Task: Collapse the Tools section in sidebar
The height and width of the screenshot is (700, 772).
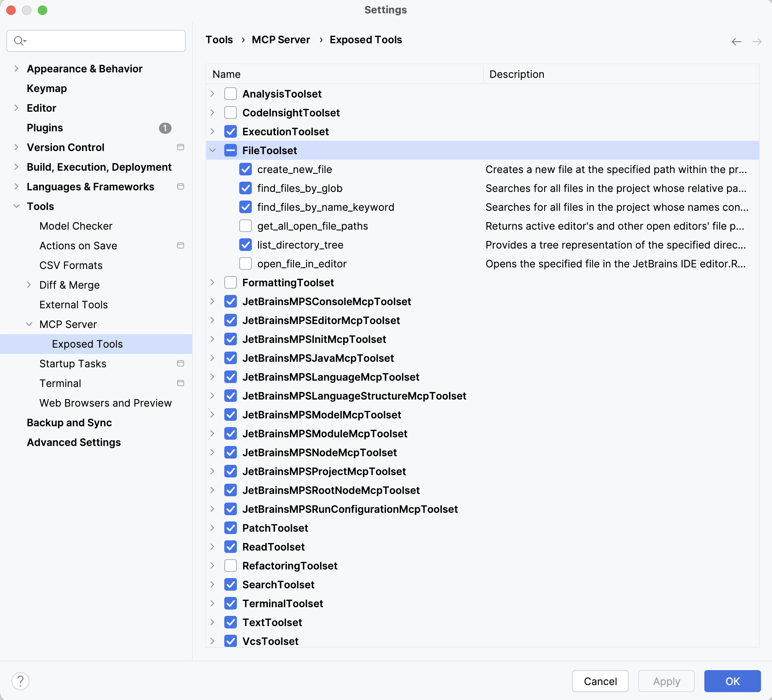Action: coord(16,206)
